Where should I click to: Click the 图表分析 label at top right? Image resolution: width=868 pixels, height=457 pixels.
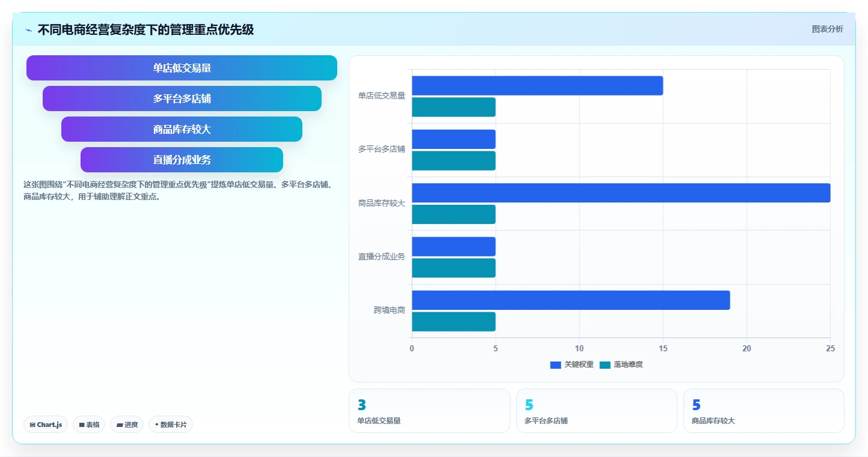(x=827, y=29)
